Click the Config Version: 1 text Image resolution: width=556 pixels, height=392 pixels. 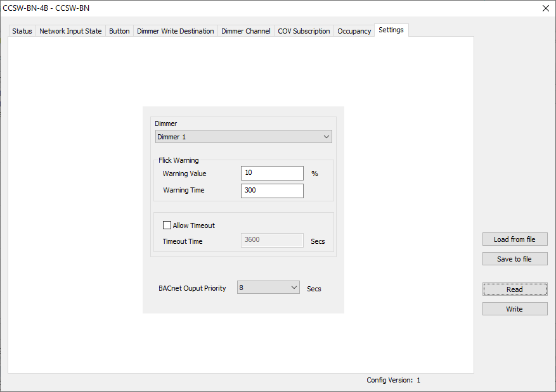point(393,380)
